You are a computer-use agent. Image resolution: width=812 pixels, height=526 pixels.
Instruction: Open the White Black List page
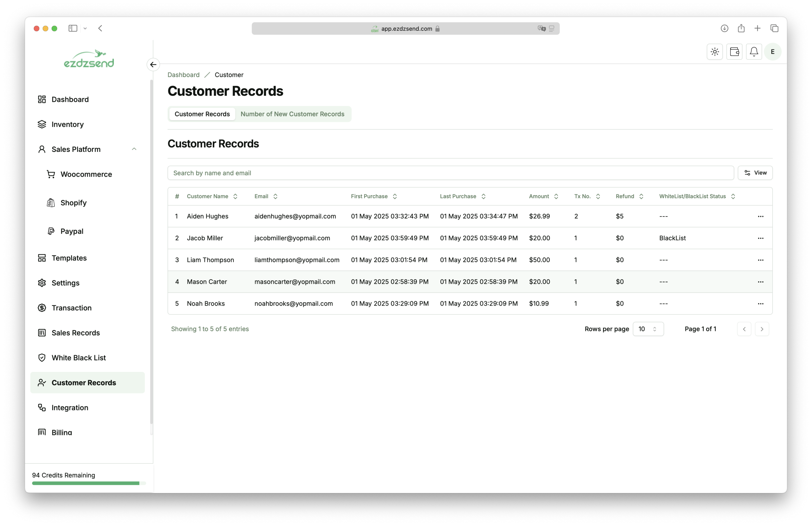pyautogui.click(x=78, y=358)
